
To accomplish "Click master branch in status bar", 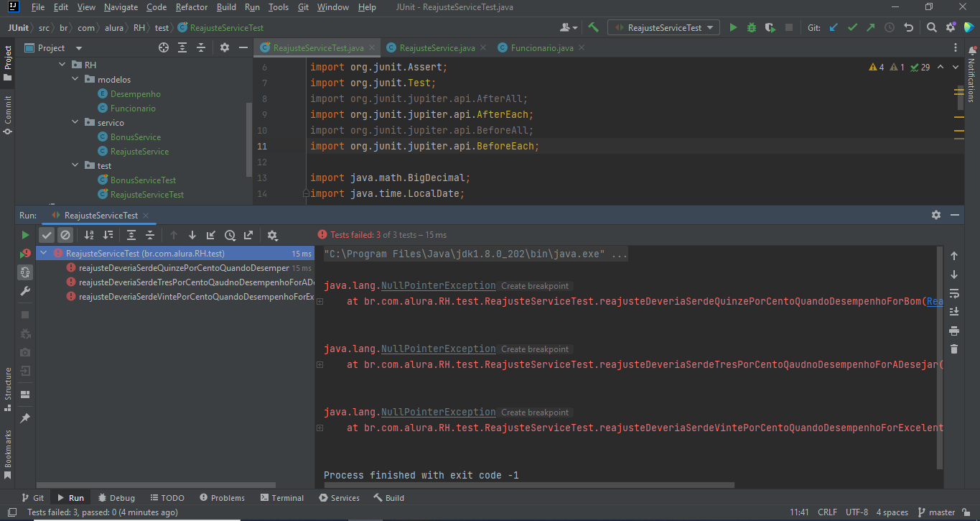I will tap(935, 512).
